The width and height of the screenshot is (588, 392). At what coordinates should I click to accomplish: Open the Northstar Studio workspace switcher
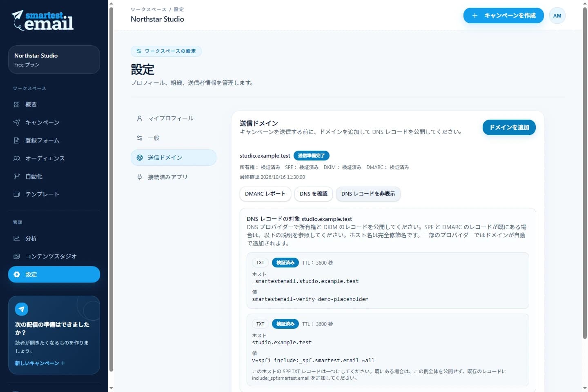[x=54, y=60]
